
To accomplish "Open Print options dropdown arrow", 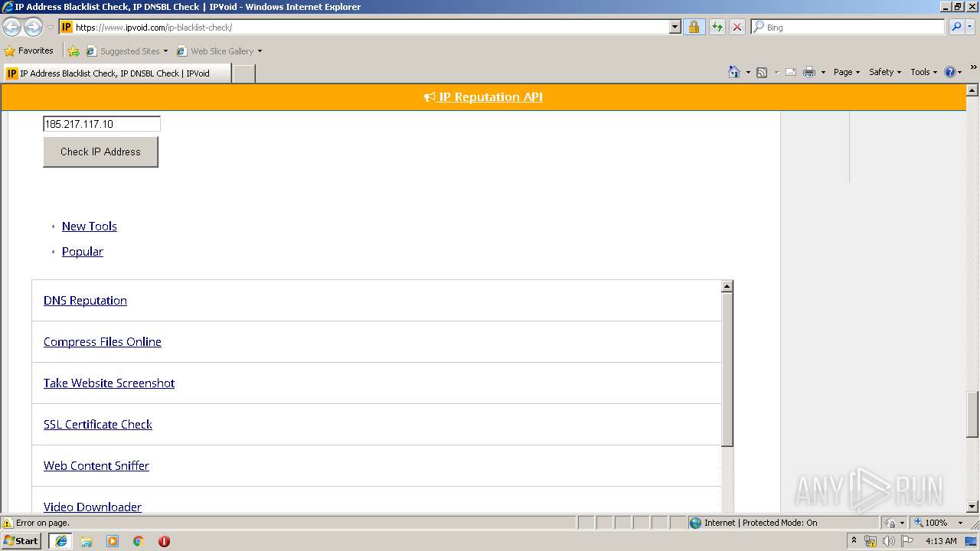I will (823, 72).
